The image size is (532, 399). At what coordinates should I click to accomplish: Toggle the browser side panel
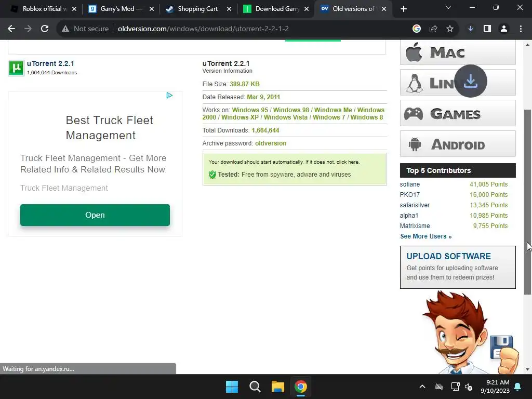click(x=487, y=29)
